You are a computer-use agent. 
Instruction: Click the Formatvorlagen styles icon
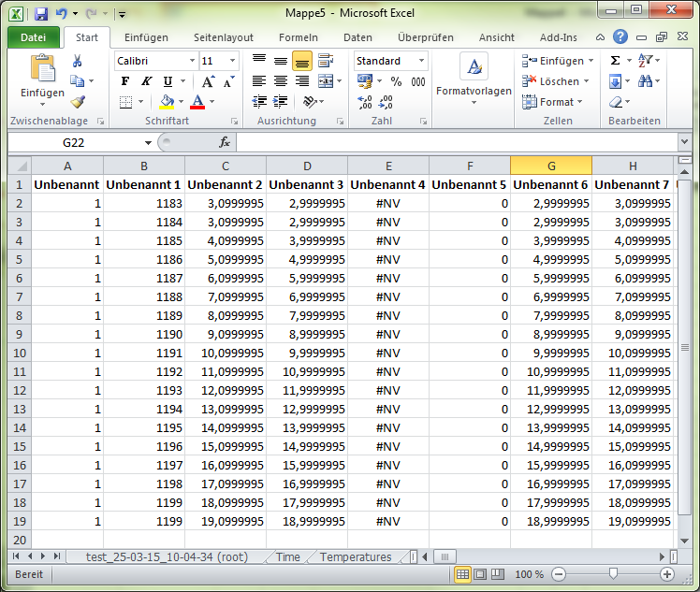coord(474,67)
